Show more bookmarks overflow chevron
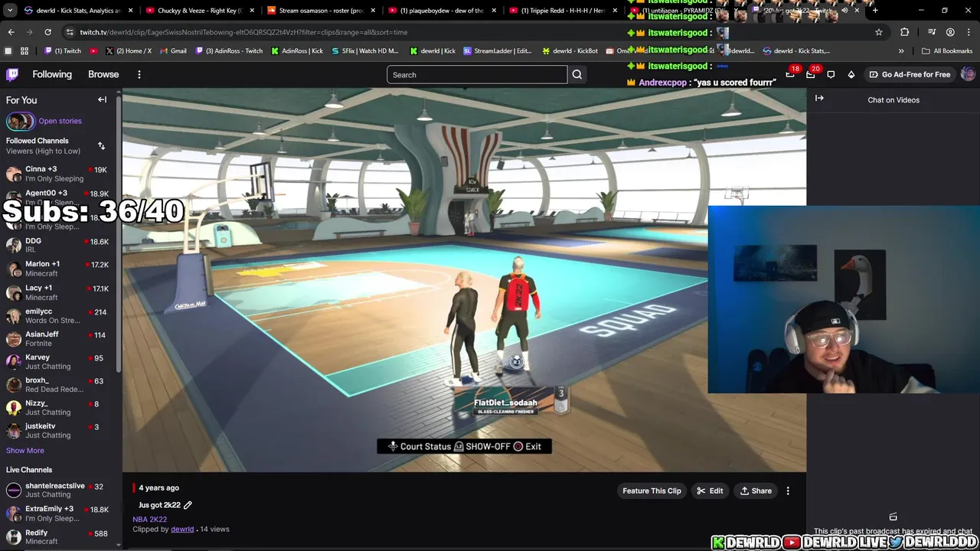Screen dimensions: 980x551 pos(901,51)
